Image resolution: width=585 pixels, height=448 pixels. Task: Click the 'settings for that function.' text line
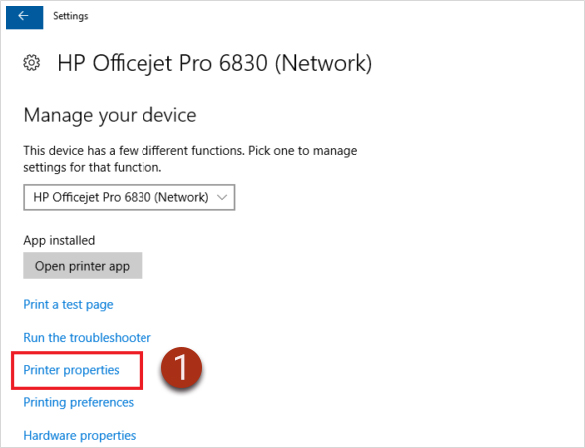tap(92, 167)
